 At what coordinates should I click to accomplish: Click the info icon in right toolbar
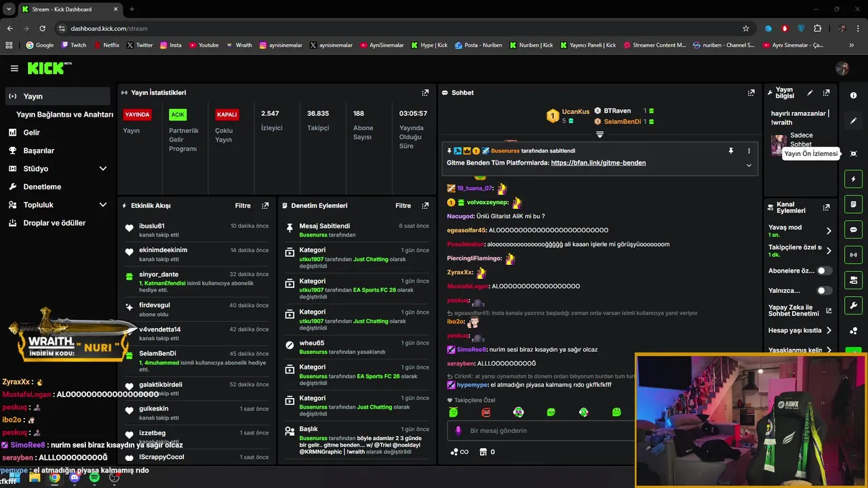[x=853, y=96]
